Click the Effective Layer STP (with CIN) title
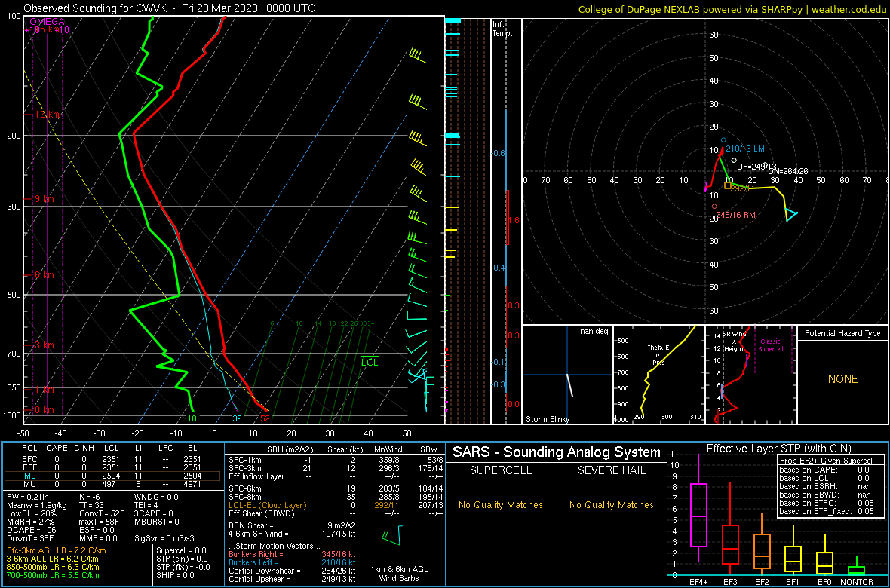 777,449
